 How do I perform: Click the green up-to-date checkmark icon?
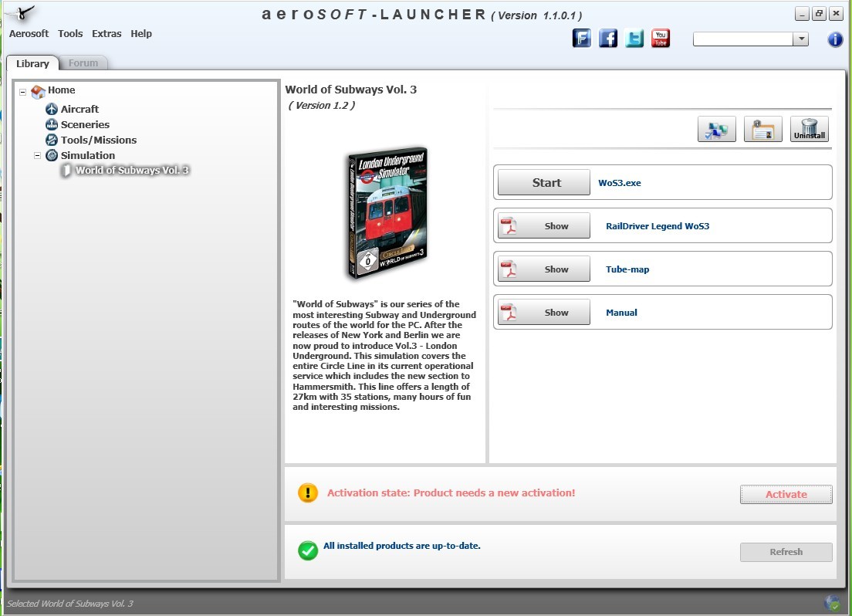coord(308,550)
